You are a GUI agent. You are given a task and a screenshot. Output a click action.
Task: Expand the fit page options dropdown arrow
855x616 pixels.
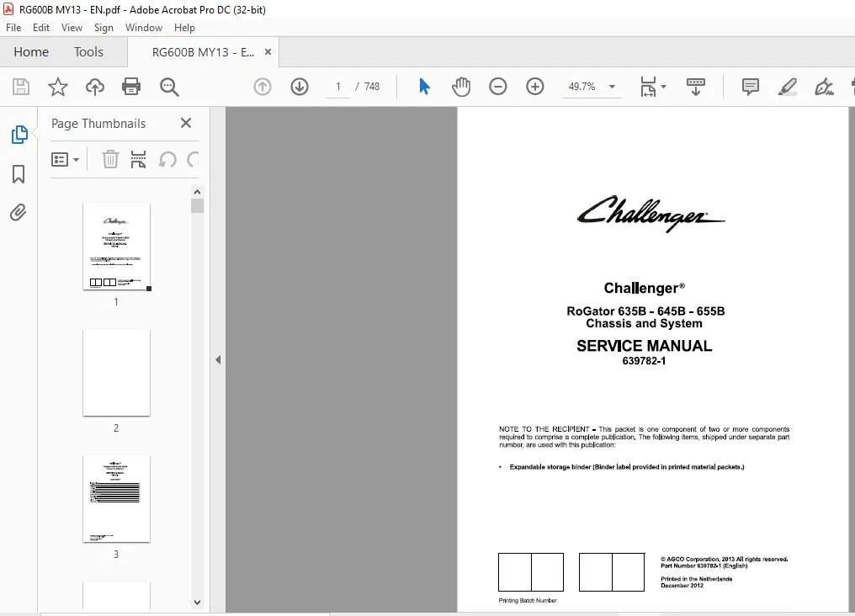tap(664, 87)
